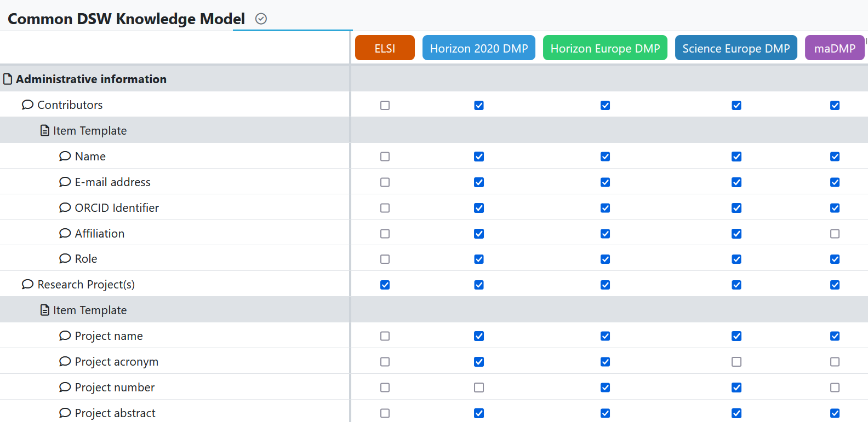Screen dimensions: 868x422
Task: Check ELSI checkbox for Project name
Action: tap(385, 336)
